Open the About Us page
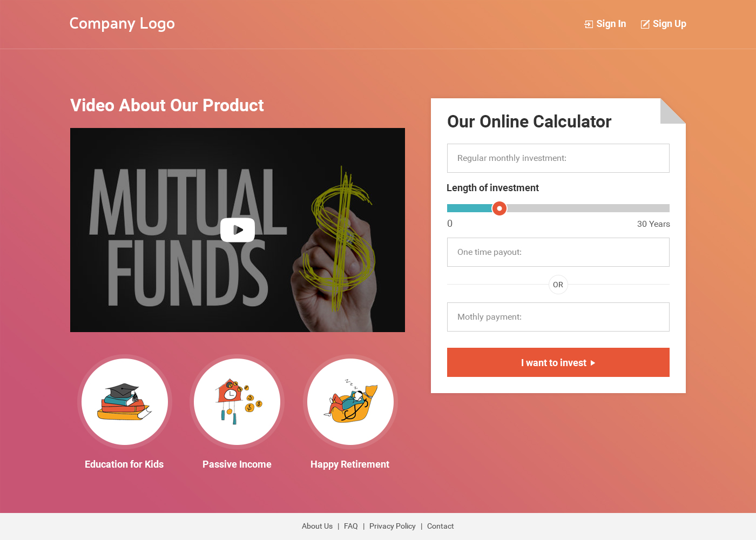The height and width of the screenshot is (540, 756). 317,526
